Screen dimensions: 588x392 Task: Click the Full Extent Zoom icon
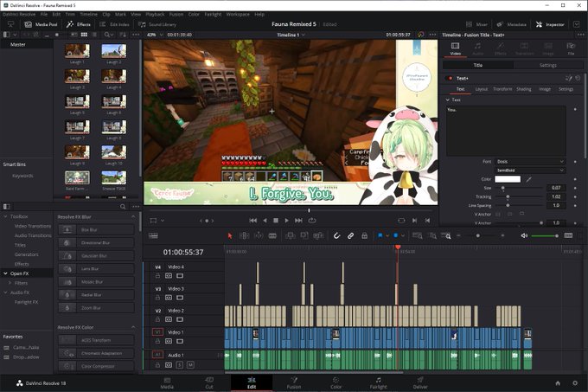(x=417, y=235)
